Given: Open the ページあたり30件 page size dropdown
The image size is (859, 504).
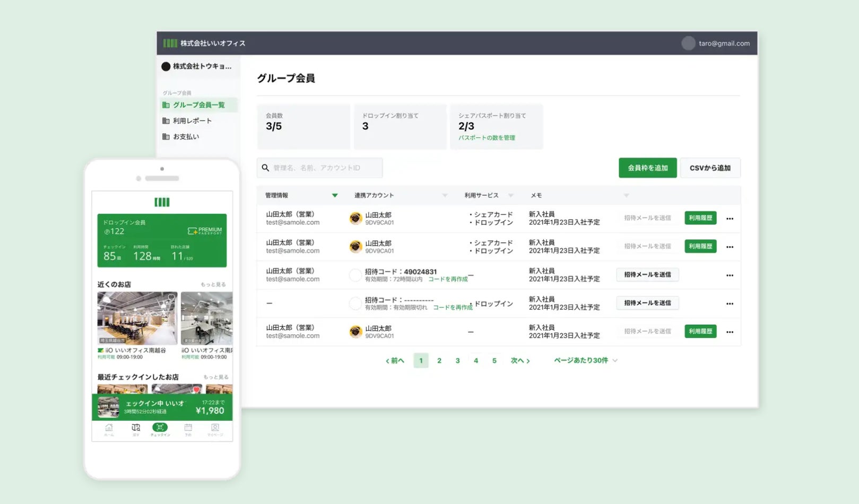Looking at the screenshot, I should [586, 360].
